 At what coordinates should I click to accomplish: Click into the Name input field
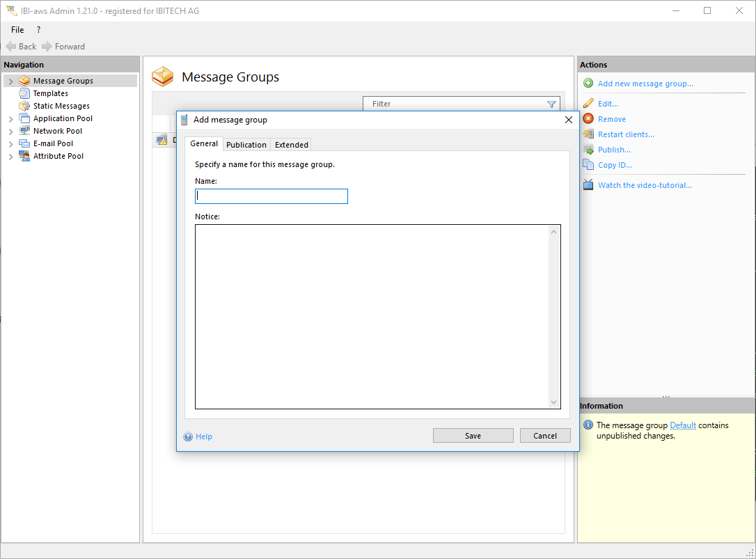coord(271,196)
